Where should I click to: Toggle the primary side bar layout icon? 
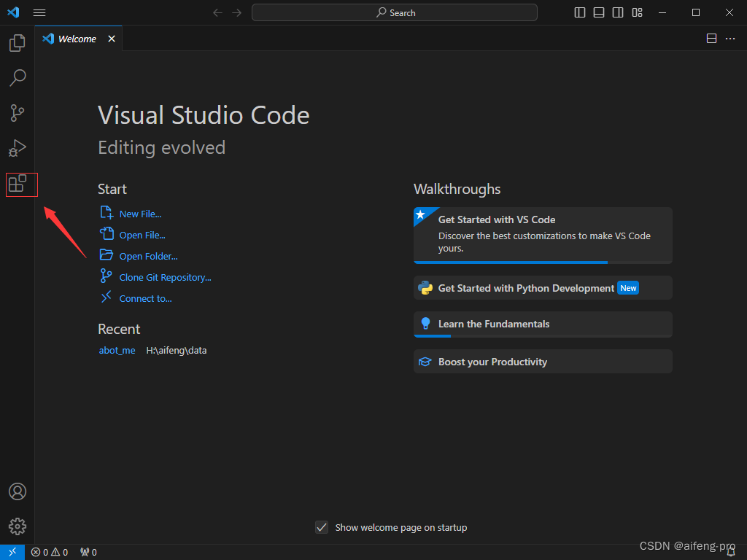580,13
